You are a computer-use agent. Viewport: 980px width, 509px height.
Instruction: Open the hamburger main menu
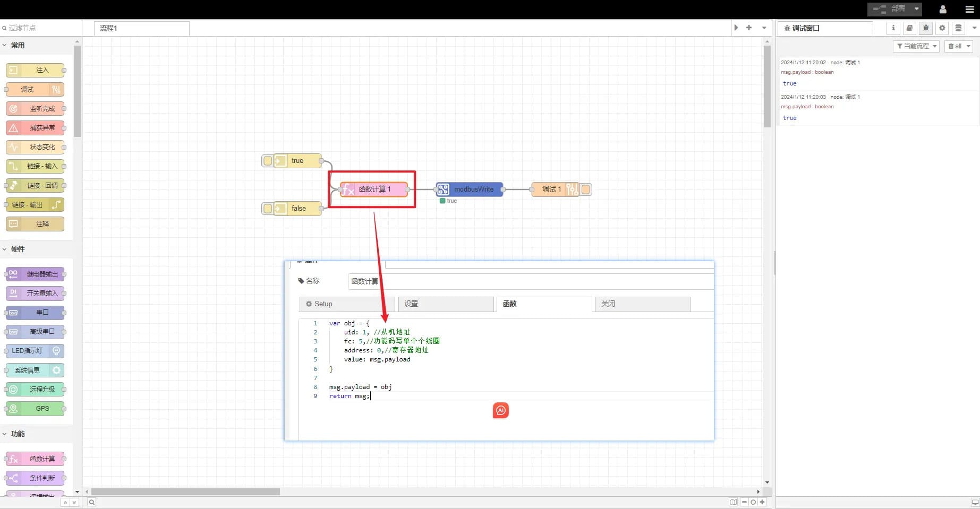point(969,10)
